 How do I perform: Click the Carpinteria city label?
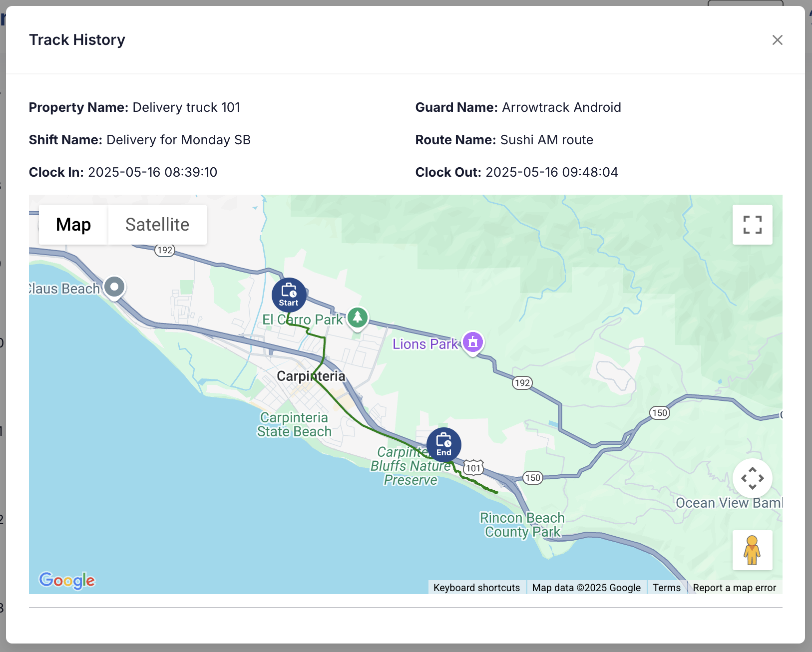[311, 376]
